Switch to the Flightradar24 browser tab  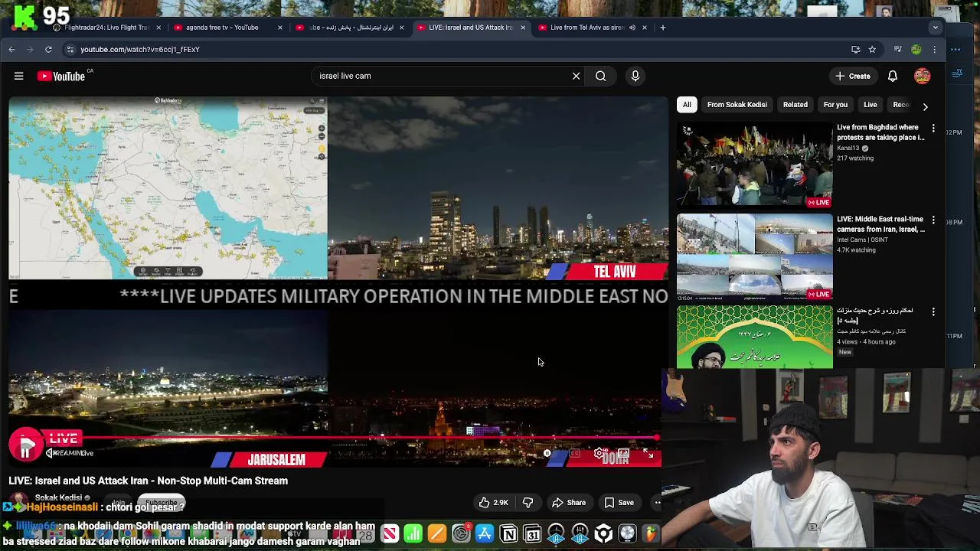pos(103,28)
